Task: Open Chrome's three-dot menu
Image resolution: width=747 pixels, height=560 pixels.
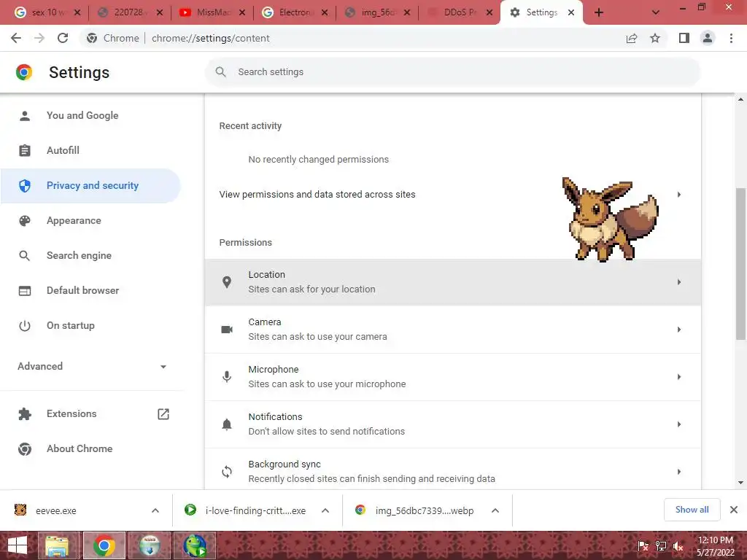Action: coord(731,38)
